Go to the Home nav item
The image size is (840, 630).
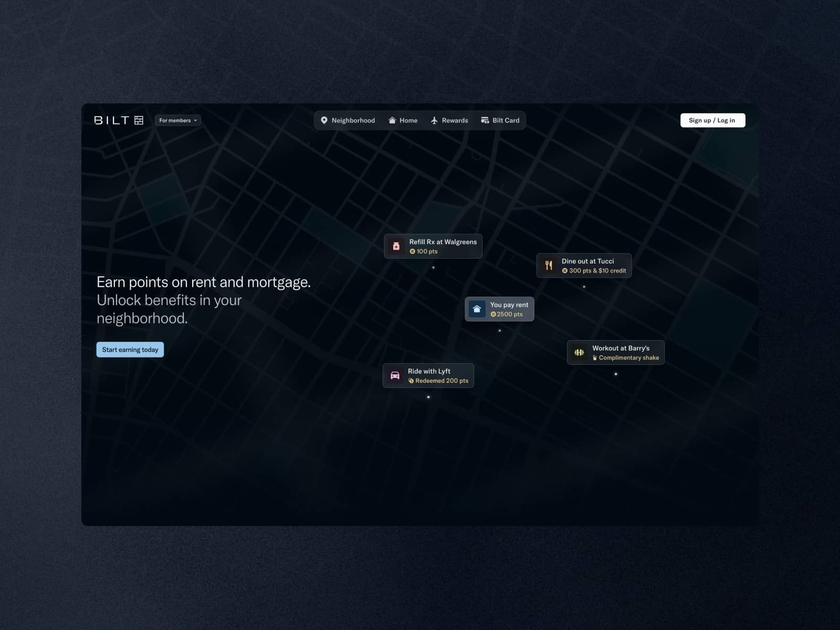[403, 120]
